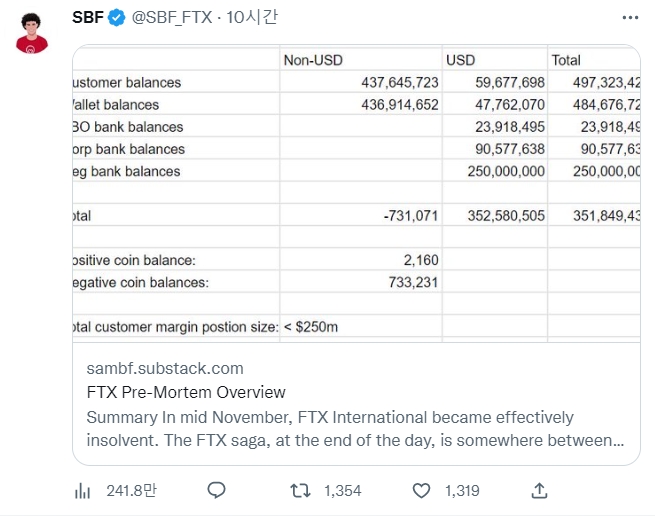Click the 1,319 like count

click(x=461, y=491)
